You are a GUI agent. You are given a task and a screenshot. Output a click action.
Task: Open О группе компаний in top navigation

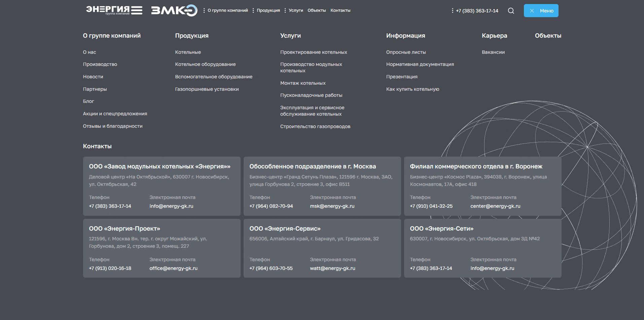click(227, 10)
